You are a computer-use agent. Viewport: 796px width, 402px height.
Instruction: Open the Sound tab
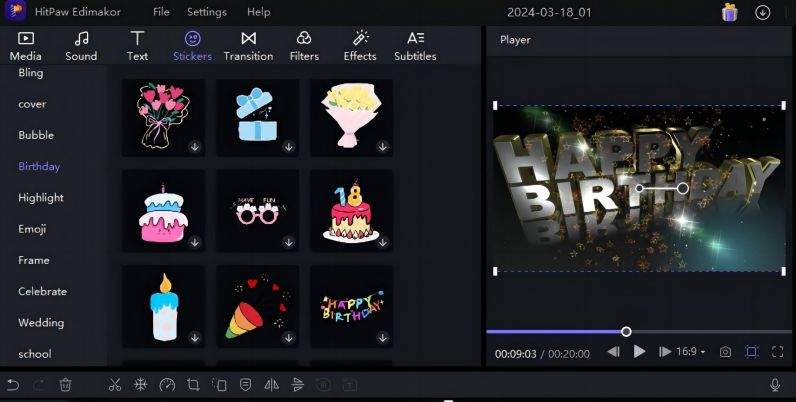[81, 46]
